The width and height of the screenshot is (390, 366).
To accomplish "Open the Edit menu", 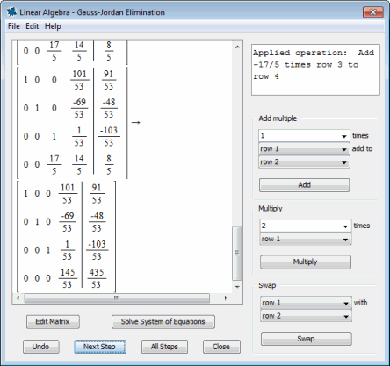I will click(x=32, y=26).
